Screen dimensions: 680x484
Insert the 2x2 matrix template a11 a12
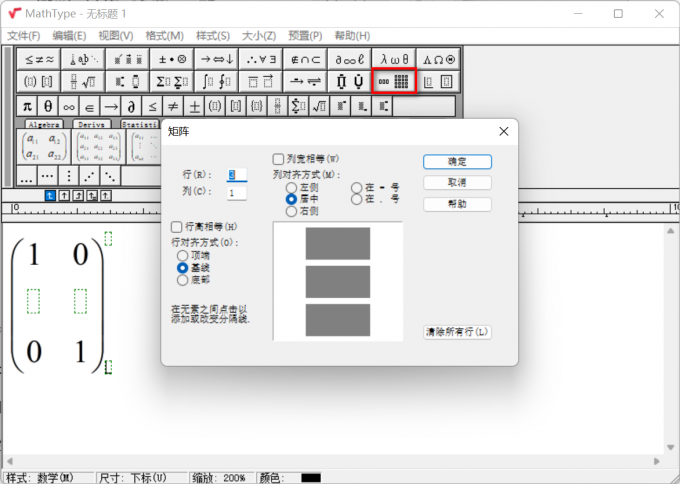click(x=44, y=147)
